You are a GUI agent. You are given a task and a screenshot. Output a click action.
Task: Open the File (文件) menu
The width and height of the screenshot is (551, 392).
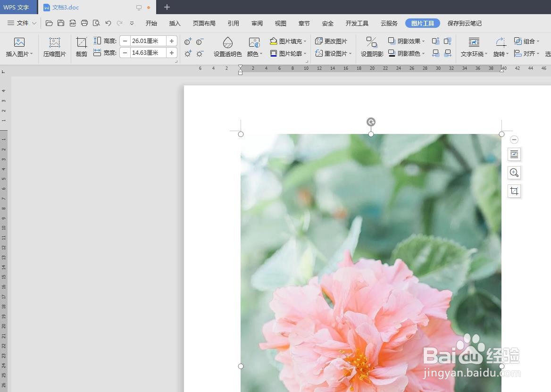pyautogui.click(x=22, y=23)
